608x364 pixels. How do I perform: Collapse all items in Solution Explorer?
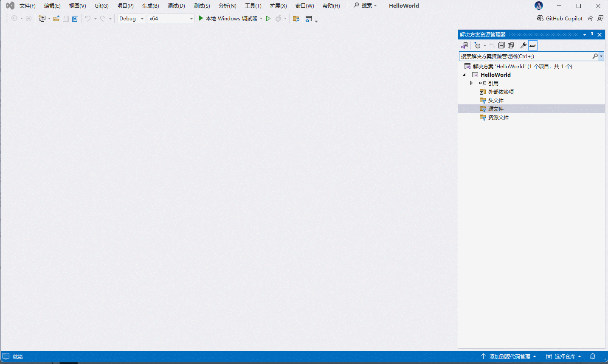tap(501, 45)
